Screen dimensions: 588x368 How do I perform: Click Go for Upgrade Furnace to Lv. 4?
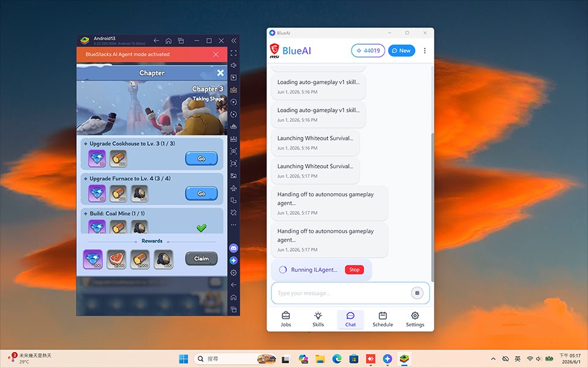point(202,193)
